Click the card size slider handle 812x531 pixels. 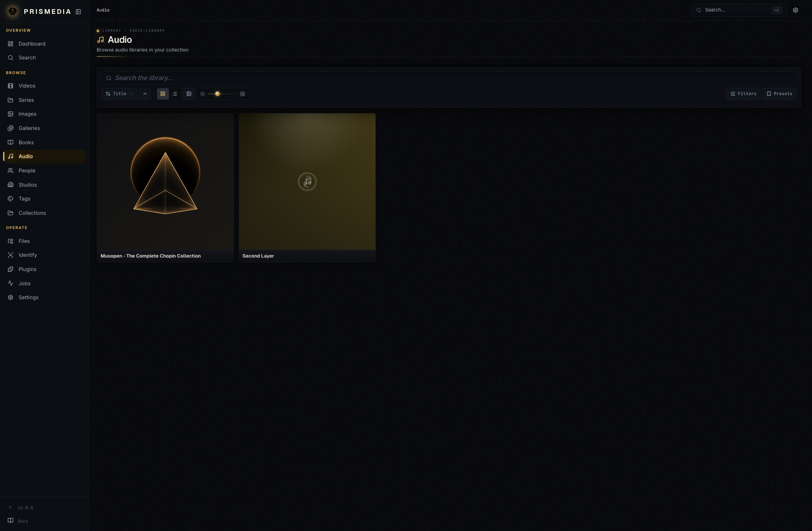(x=217, y=94)
